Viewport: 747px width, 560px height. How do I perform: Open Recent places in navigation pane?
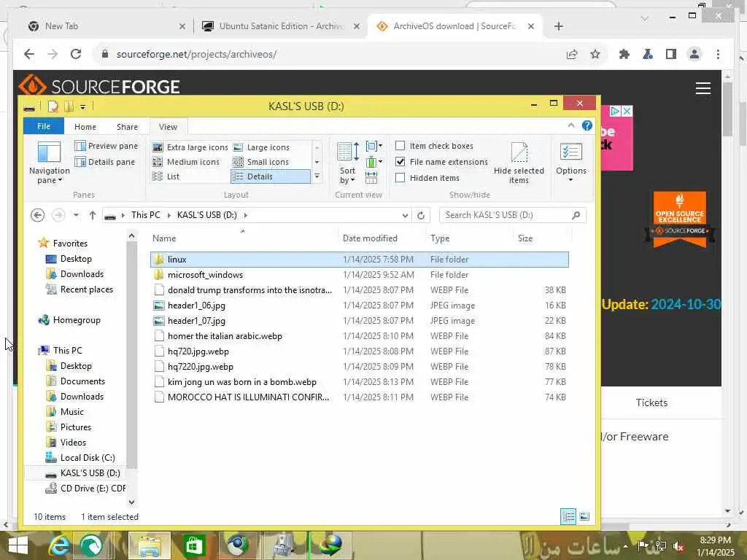click(x=80, y=289)
